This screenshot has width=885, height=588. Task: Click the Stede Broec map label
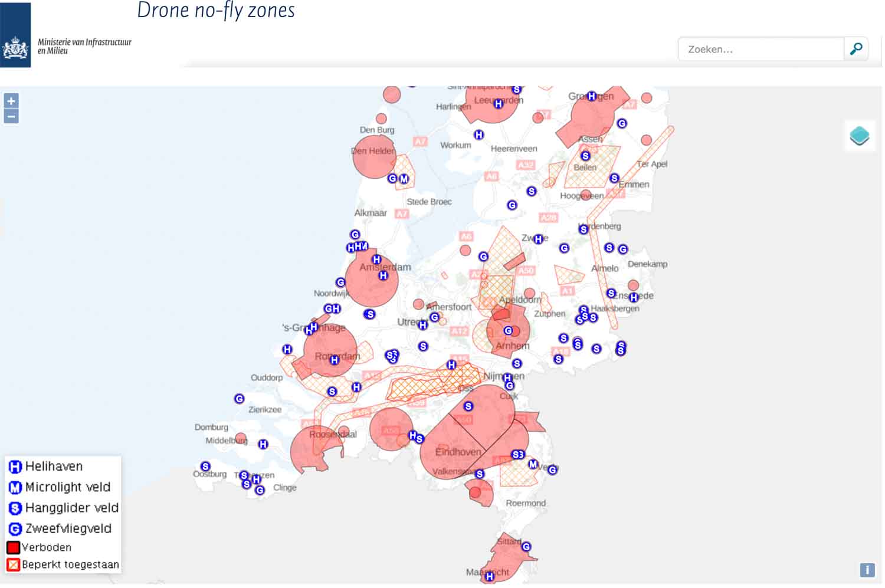[429, 202]
